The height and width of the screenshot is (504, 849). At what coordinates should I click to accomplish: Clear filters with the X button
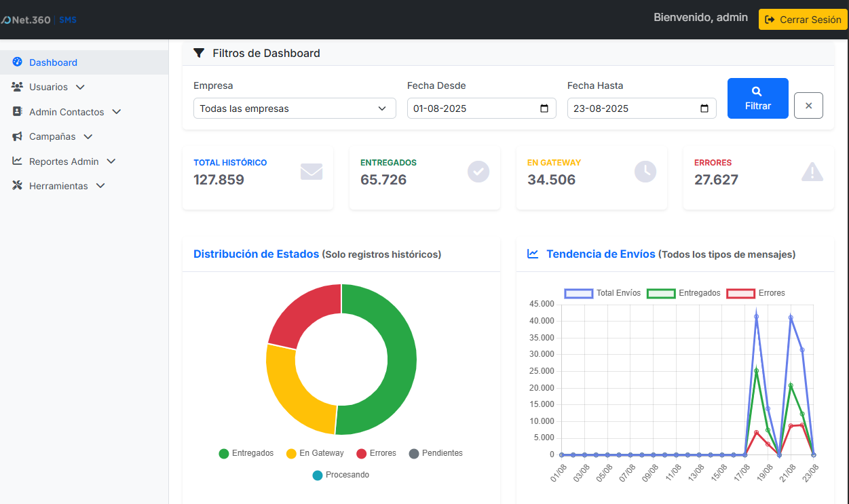(x=808, y=106)
